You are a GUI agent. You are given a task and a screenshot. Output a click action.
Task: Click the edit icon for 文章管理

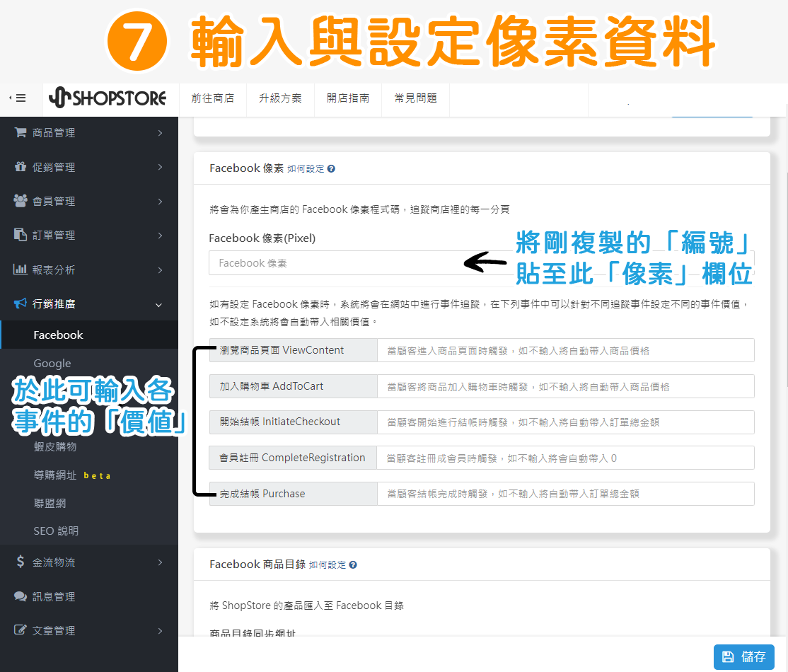20,630
